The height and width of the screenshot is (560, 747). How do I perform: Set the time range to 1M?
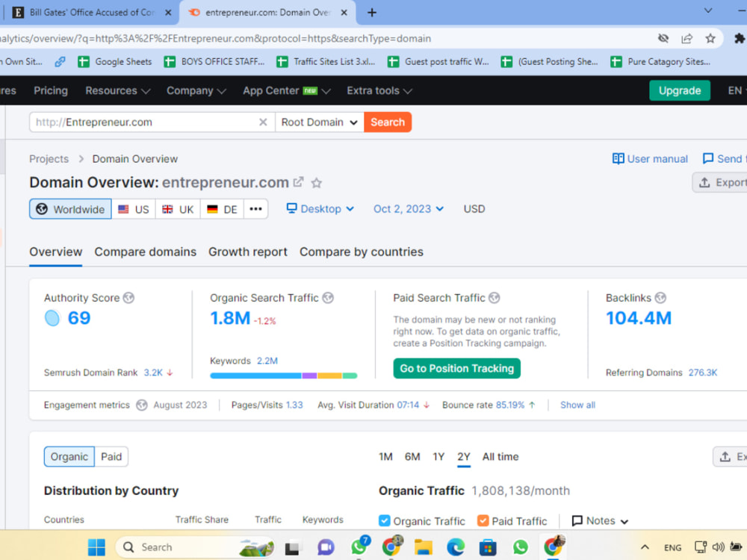(385, 457)
